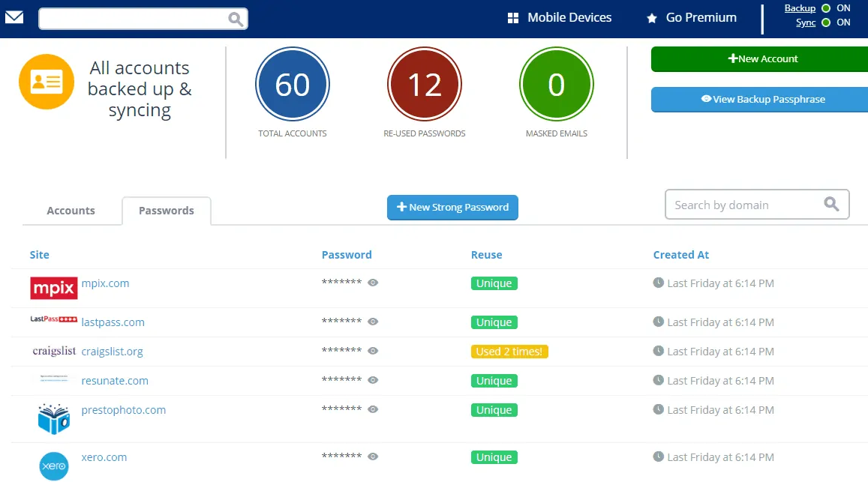868x482 pixels.
Task: Reveal the craigslist.org password
Action: (x=373, y=351)
